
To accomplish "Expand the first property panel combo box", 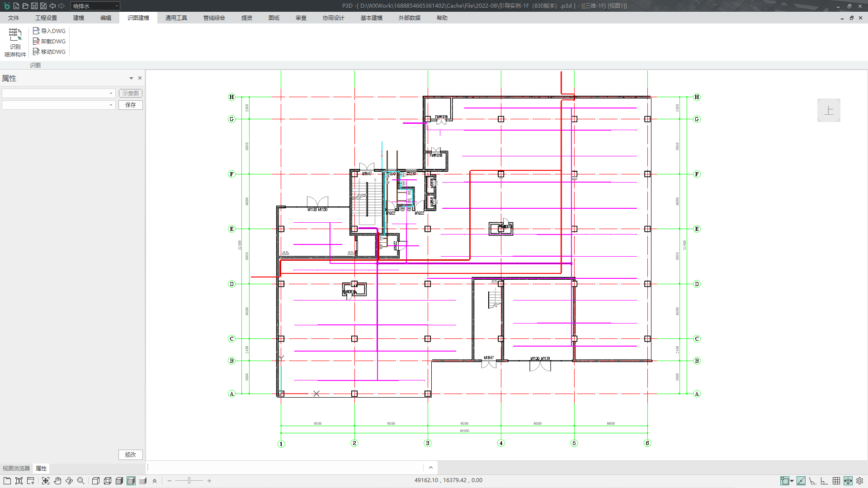I will click(111, 93).
